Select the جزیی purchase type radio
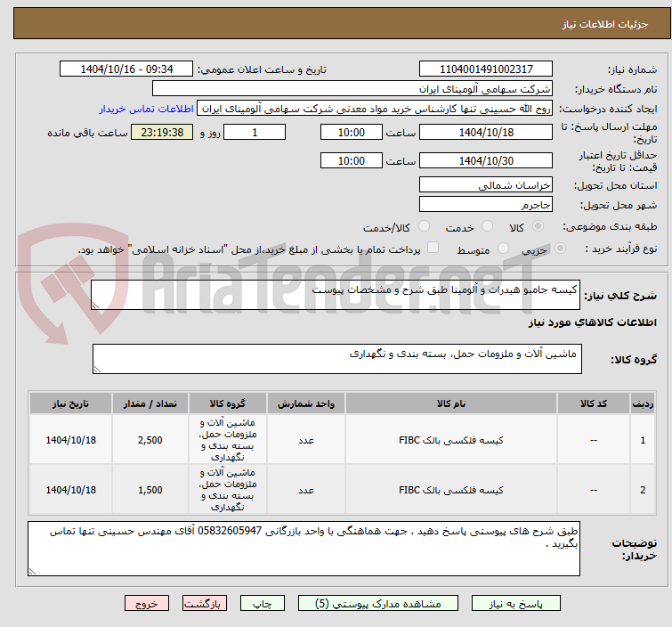 click(x=560, y=248)
